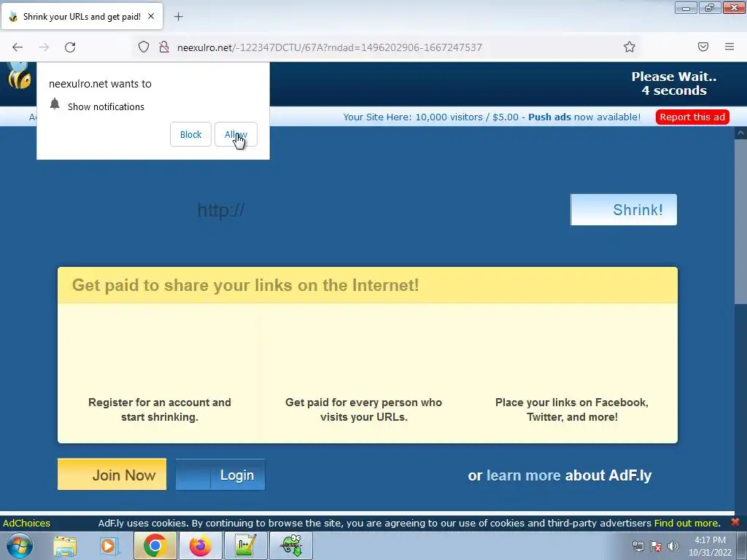Reload the page with the refresh icon
Image resolution: width=747 pixels, height=560 pixels.
pos(70,47)
